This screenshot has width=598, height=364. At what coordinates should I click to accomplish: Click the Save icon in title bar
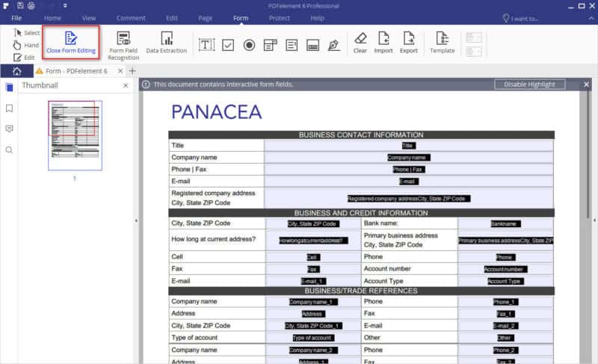[x=20, y=6]
